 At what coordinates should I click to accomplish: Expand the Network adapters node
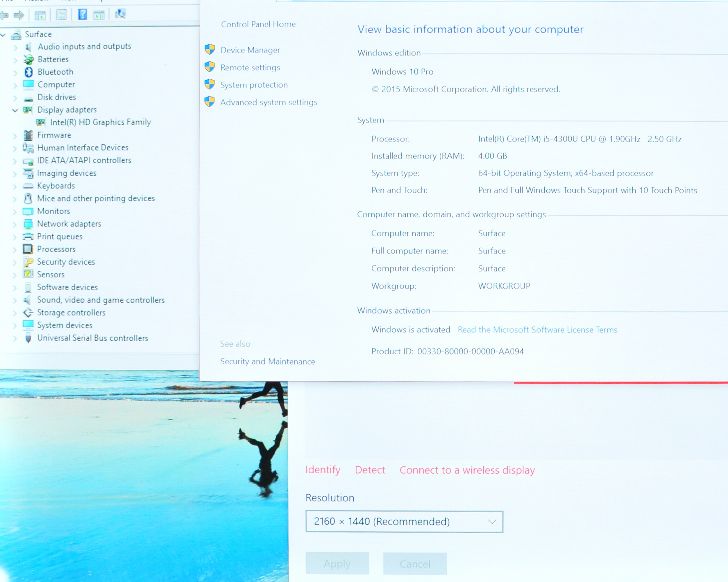pyautogui.click(x=15, y=224)
